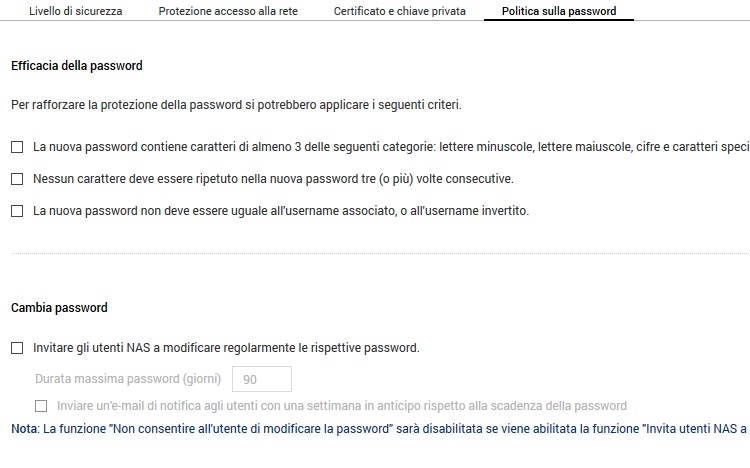Click the "Nessun carattere deve essere ripetuto" label text
The width and height of the screenshot is (750, 468).
[273, 179]
